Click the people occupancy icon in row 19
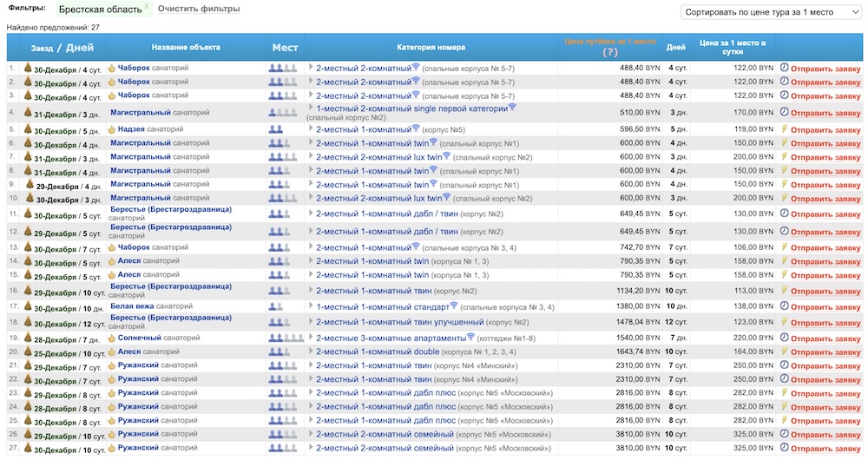Viewport: 868px width, 460px height. click(x=286, y=338)
